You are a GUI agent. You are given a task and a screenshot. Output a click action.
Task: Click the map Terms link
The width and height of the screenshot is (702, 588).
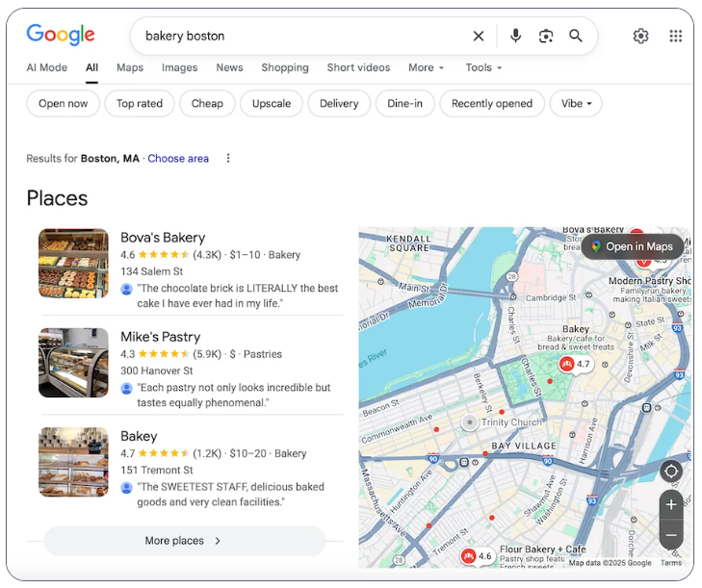coord(671,563)
